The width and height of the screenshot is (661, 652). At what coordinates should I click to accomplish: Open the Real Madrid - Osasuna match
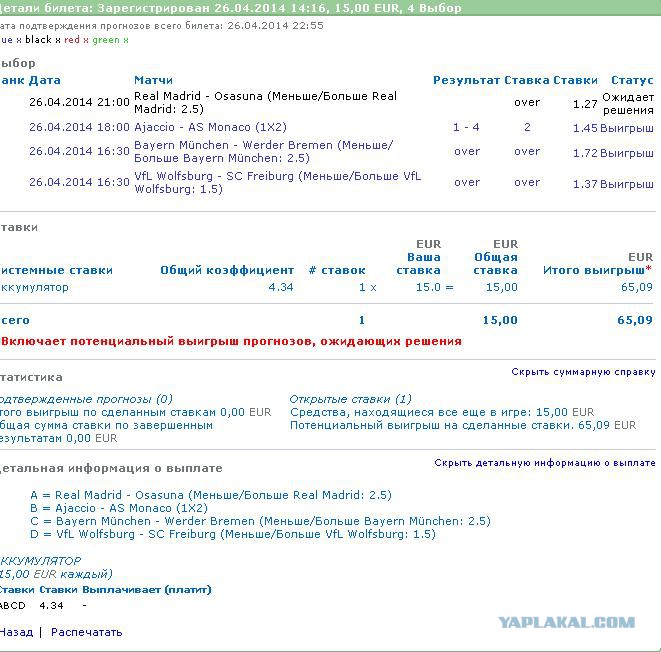tap(265, 102)
